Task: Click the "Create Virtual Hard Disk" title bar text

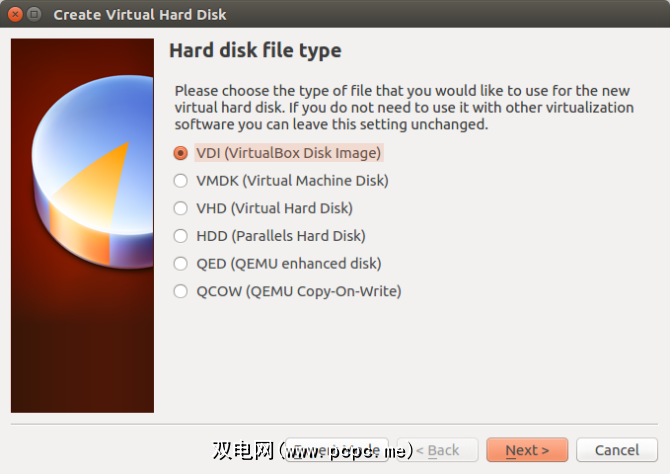Action: pyautogui.click(x=139, y=15)
